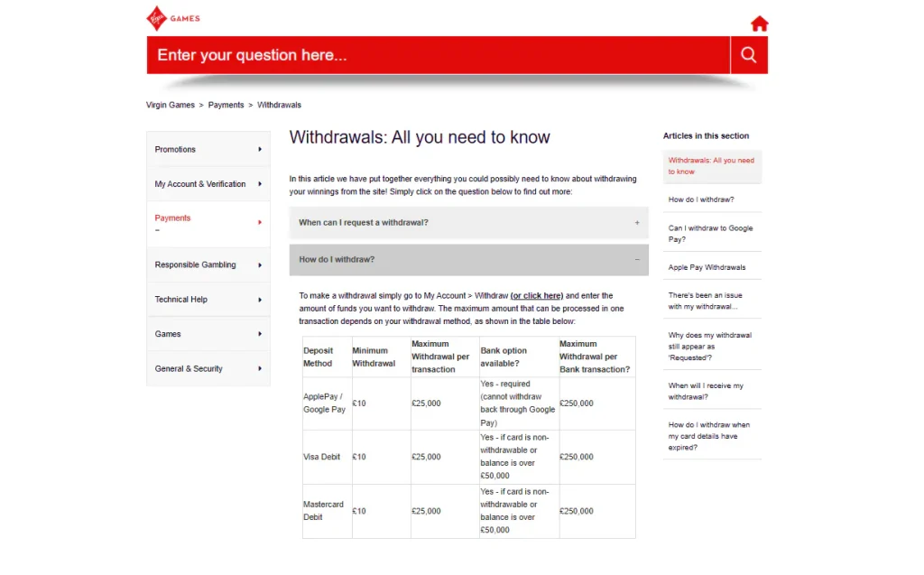Click the 'Articles in this section' heading

tap(706, 135)
